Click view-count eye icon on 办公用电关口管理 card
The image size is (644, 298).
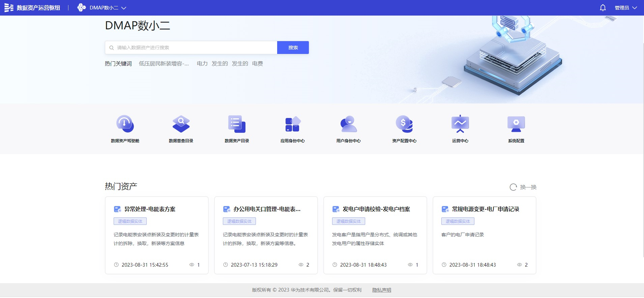click(x=301, y=265)
